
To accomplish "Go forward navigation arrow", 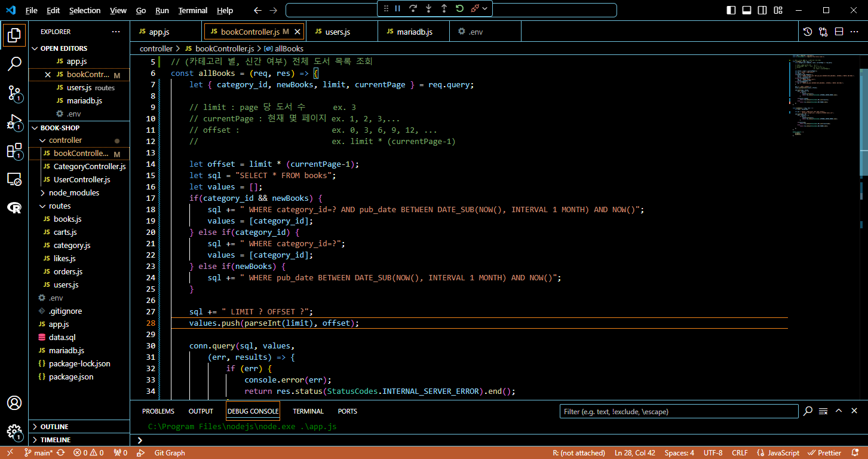I will pos(273,10).
